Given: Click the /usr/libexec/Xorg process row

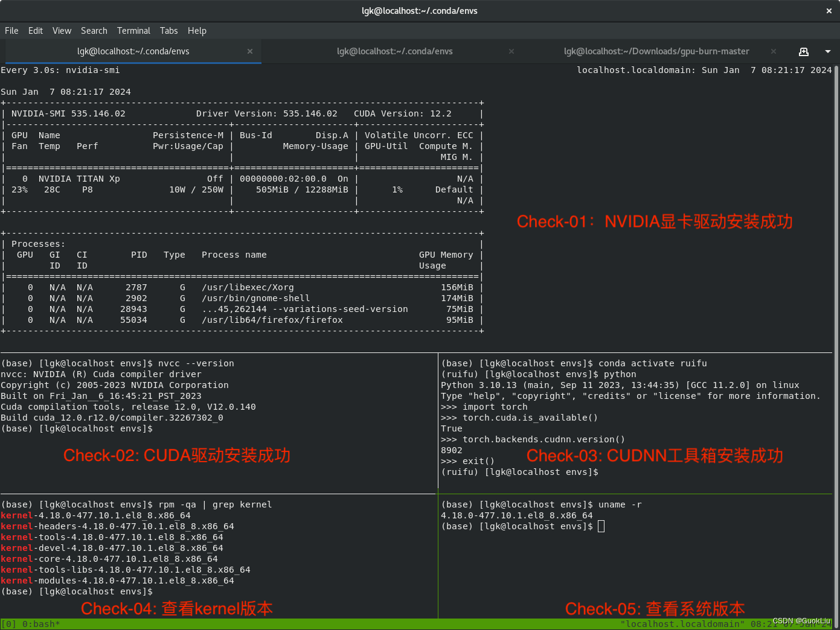Looking at the screenshot, I should tap(242, 287).
